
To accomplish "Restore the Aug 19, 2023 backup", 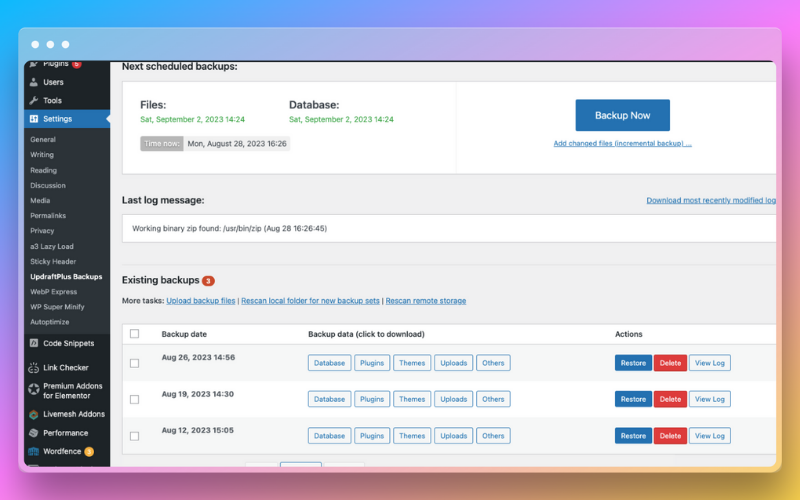I will point(633,399).
